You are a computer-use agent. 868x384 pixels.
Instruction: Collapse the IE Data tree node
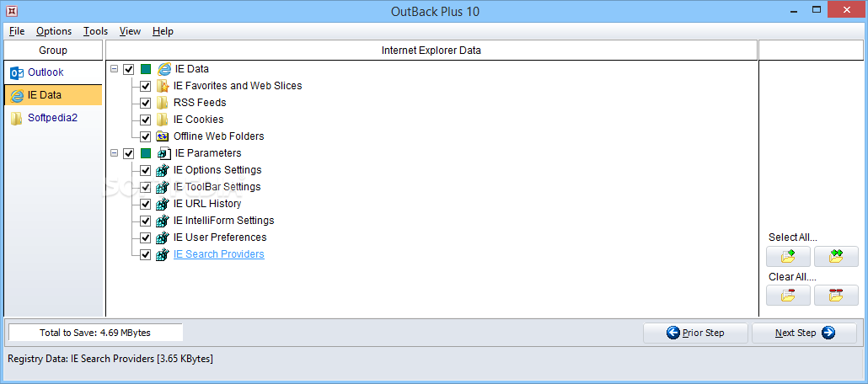point(114,69)
